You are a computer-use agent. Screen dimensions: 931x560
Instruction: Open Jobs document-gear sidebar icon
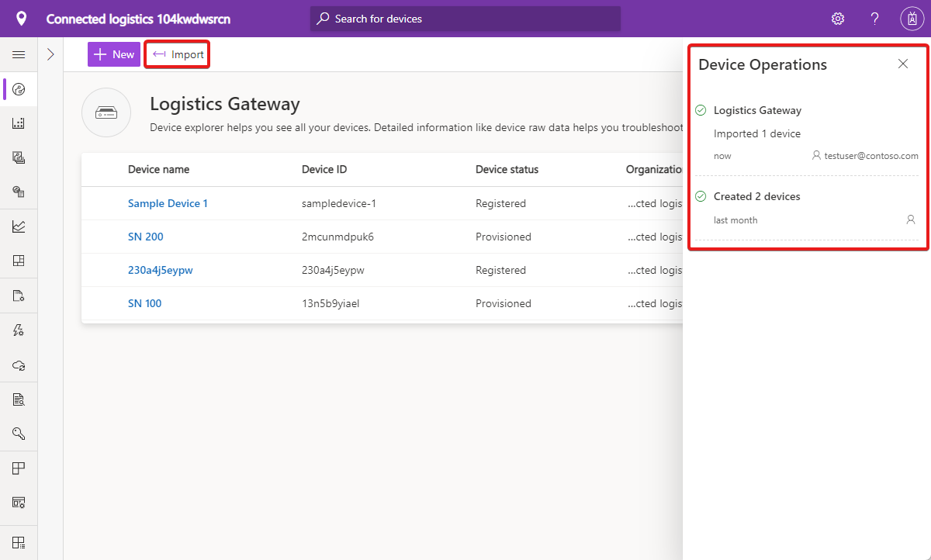coord(19,296)
